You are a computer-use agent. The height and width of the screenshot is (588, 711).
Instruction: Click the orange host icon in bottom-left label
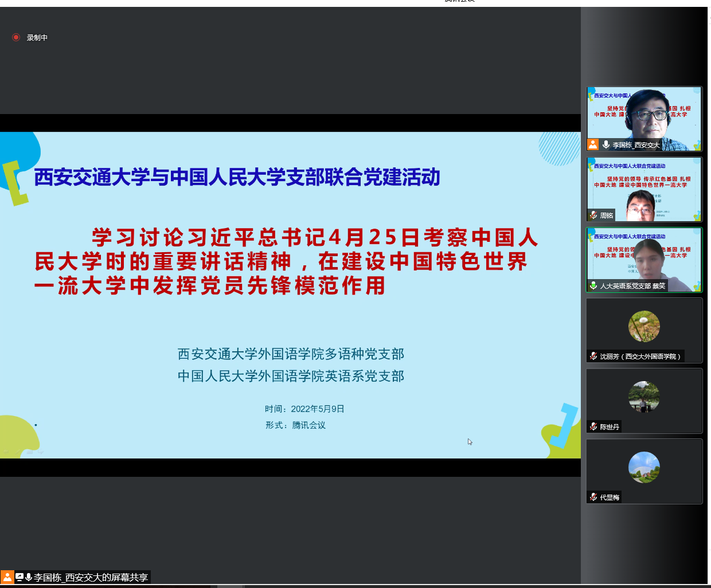point(7,577)
